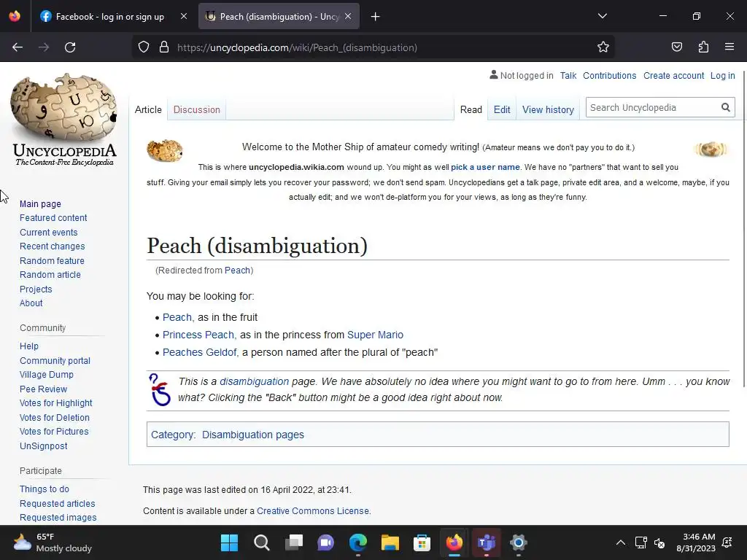Open File Explorer from taskbar
This screenshot has width=747, height=560.
click(390, 542)
